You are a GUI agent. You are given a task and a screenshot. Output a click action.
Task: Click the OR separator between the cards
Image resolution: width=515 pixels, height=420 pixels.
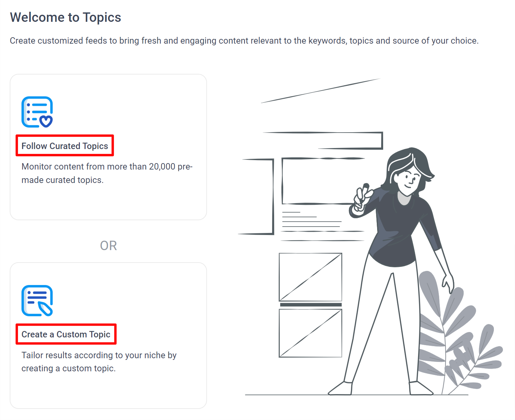[108, 246]
